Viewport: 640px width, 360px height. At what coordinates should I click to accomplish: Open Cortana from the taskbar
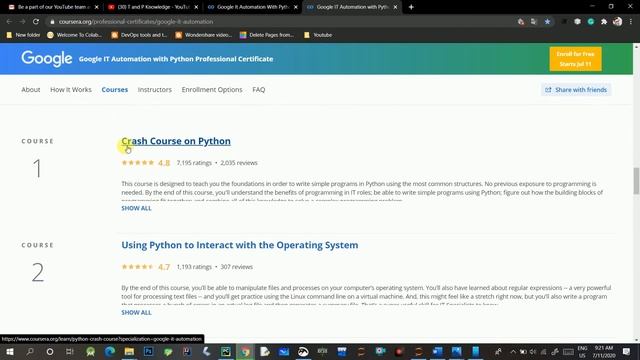(x=50, y=352)
